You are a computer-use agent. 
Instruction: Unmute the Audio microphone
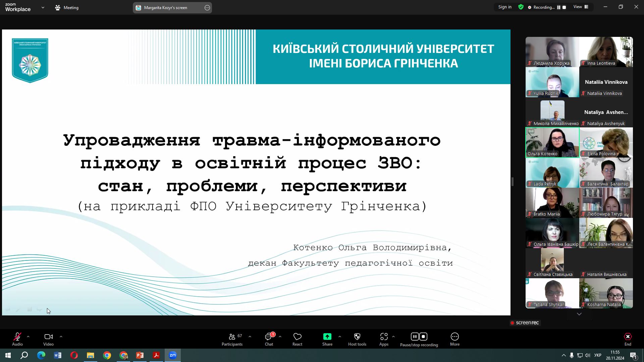pos(17,337)
